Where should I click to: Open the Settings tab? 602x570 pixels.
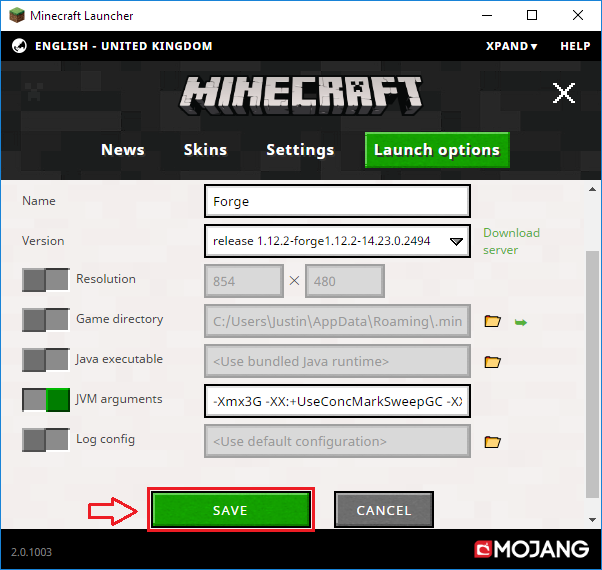tap(300, 150)
